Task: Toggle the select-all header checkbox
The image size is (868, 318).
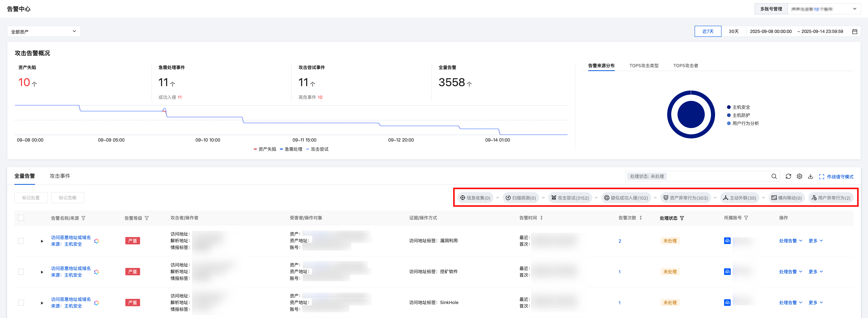Action: (21, 218)
